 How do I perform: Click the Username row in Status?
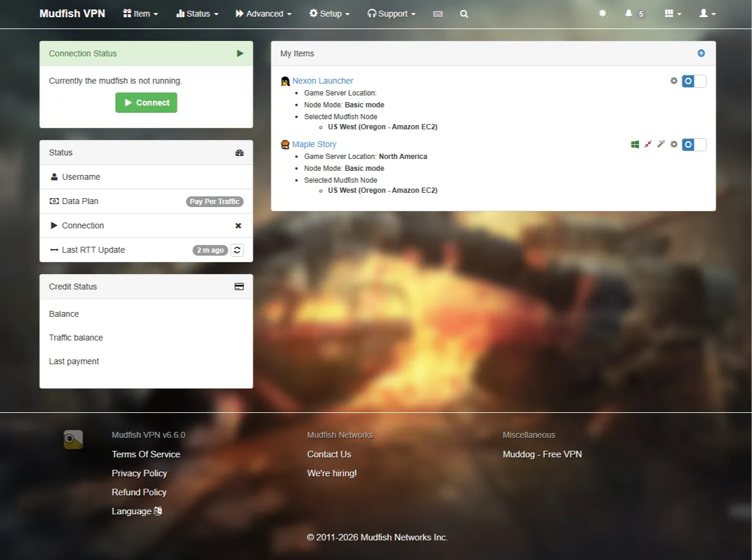point(146,177)
